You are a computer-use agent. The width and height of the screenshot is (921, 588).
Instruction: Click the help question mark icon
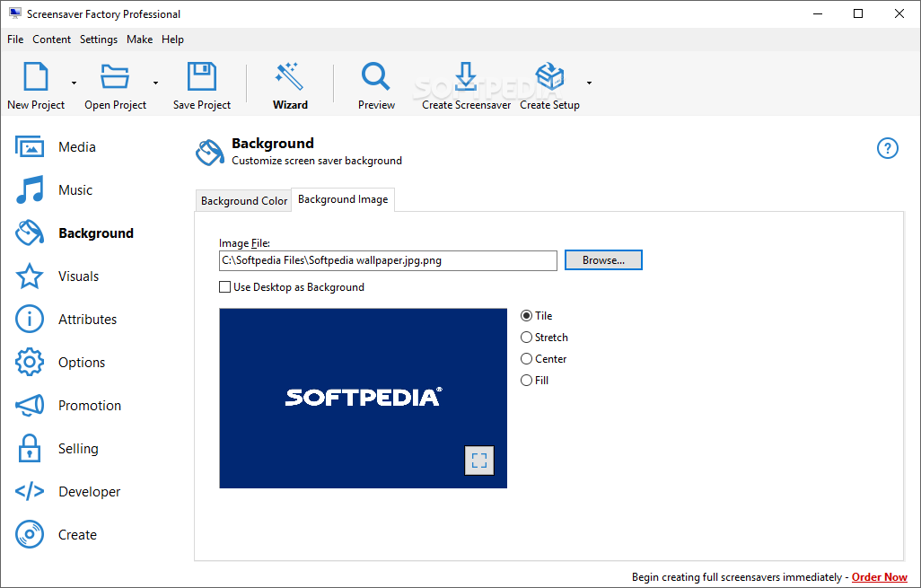click(x=887, y=148)
